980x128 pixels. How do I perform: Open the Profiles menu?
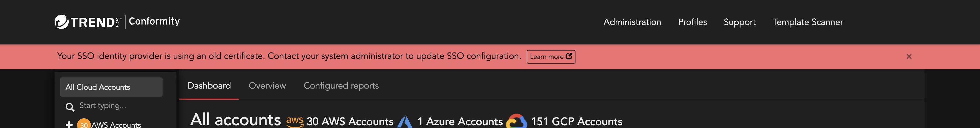[x=692, y=22]
